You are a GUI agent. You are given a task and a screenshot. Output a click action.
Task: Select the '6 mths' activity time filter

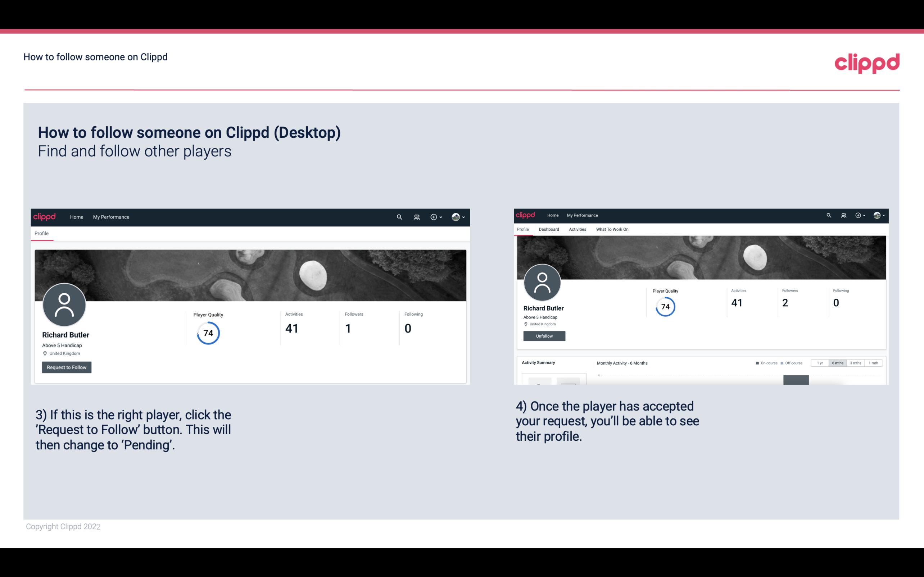click(837, 362)
